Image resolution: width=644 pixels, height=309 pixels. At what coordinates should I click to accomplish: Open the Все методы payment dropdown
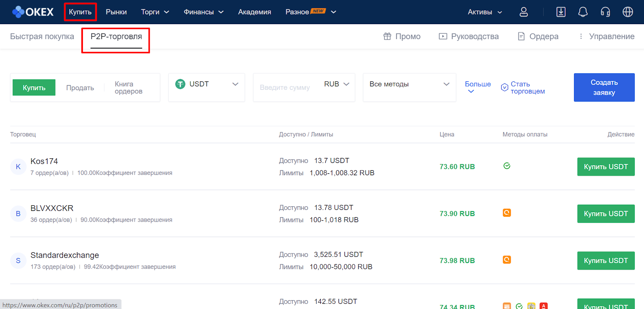pyautogui.click(x=409, y=87)
